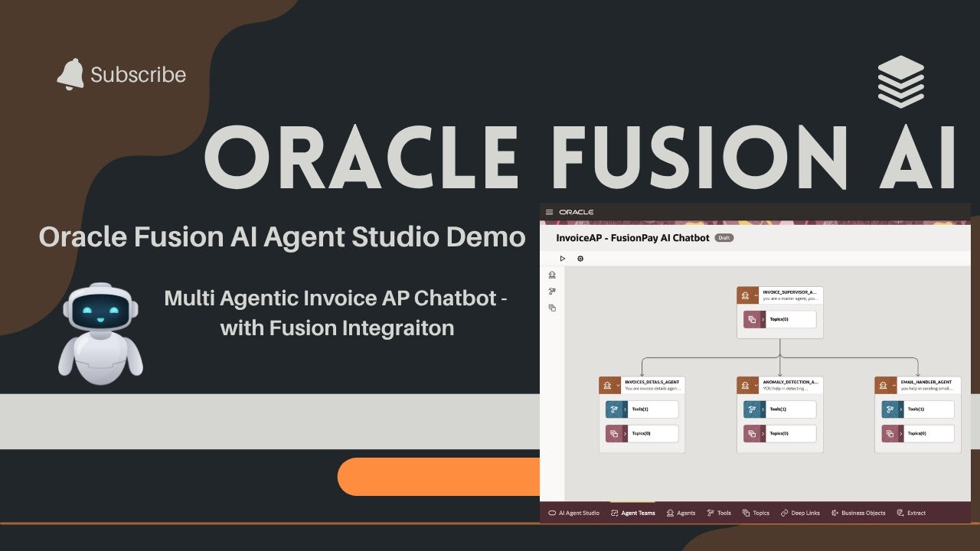Open the INVOICES_DETAILS_AGENT dropdown chevron
The height and width of the screenshot is (551, 980).
click(x=619, y=384)
